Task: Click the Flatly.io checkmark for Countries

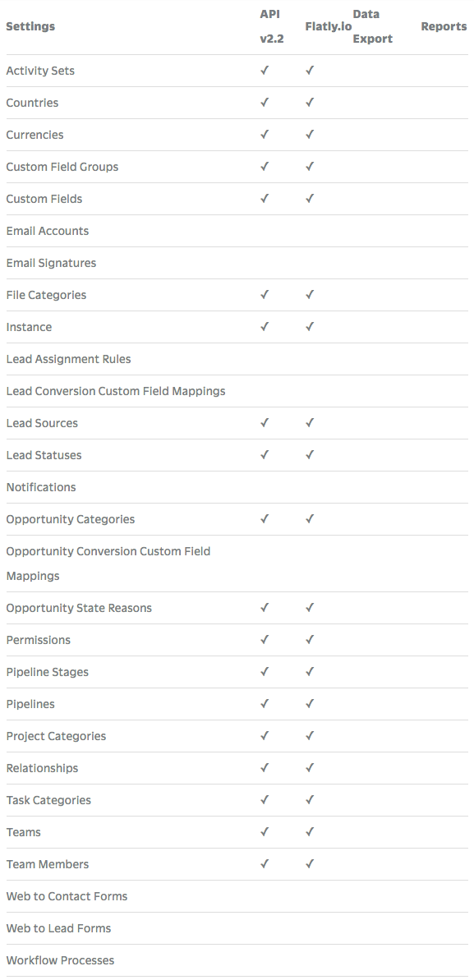Action: (x=310, y=103)
